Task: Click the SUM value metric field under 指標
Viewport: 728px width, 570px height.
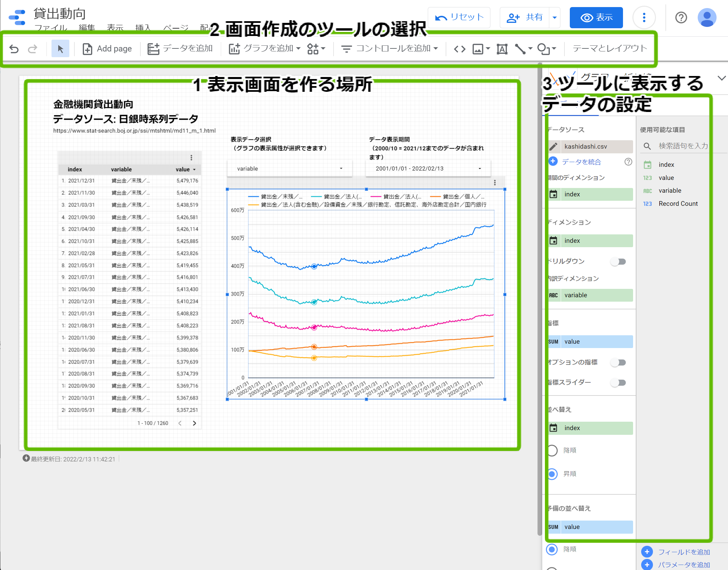Action: coord(590,342)
